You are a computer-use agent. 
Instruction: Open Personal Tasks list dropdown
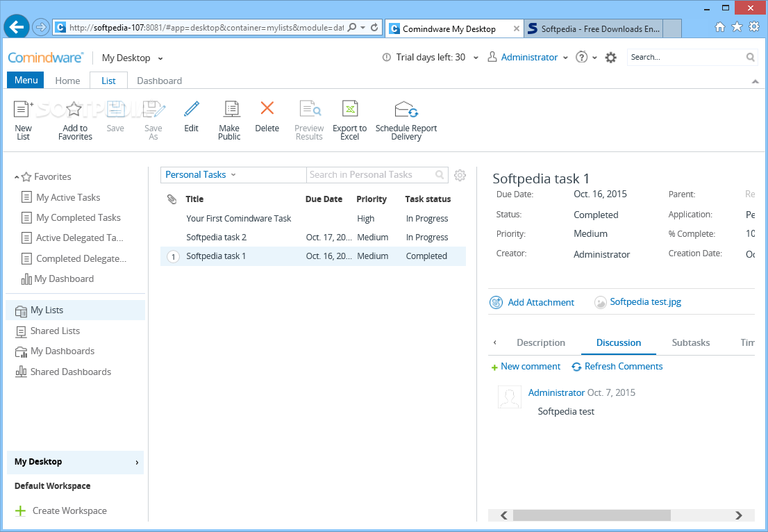(201, 175)
